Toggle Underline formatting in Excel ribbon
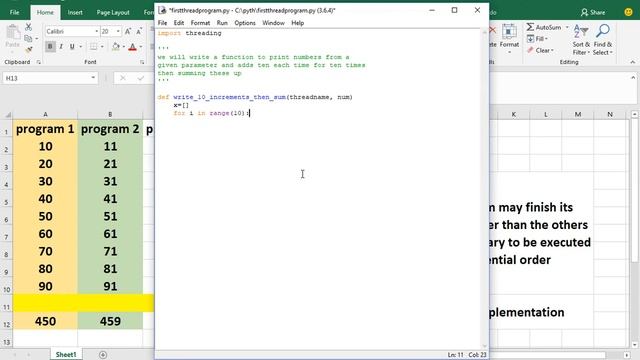 72,47
